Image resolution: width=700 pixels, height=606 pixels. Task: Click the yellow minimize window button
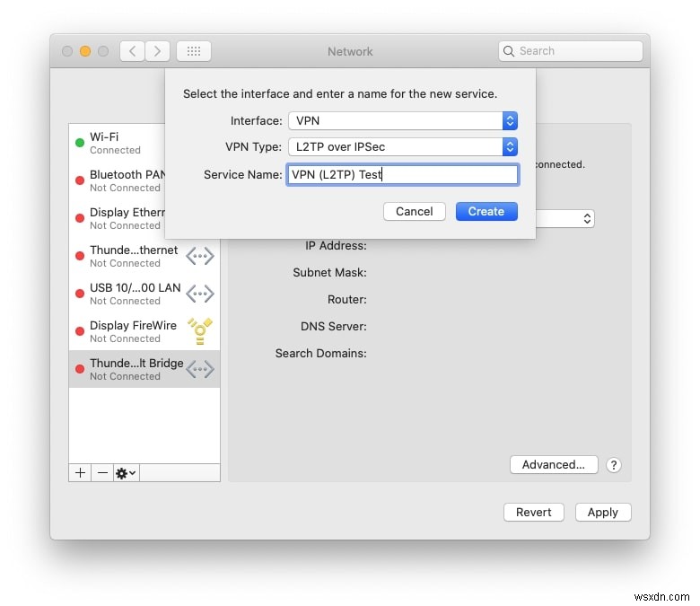[85, 51]
